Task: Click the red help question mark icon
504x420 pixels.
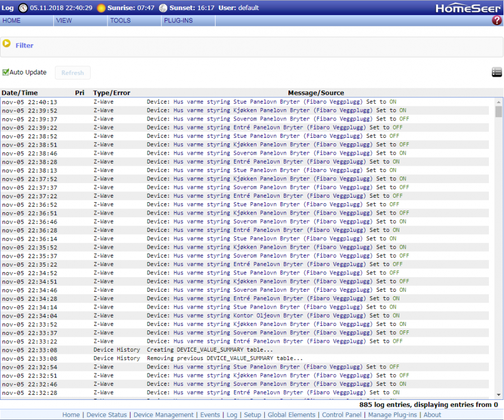Action: [x=496, y=21]
